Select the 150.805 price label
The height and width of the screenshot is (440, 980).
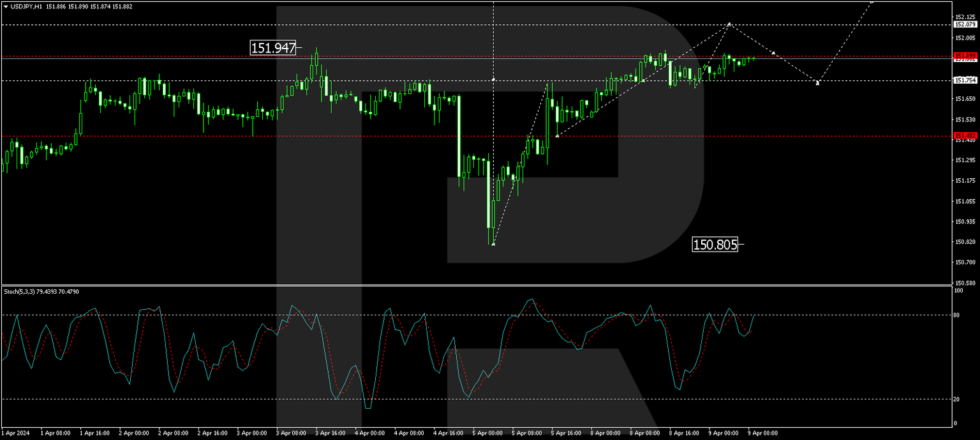point(716,245)
